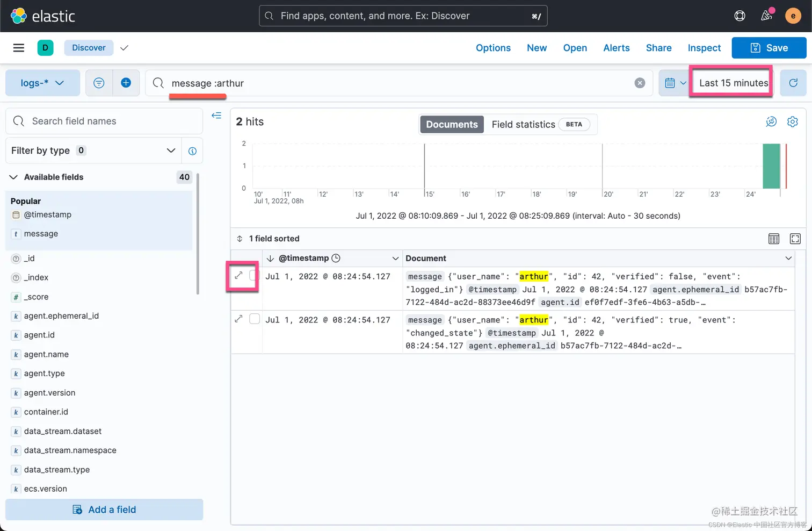Screen dimensions: 812x531
Task: Open the Share menu
Action: tap(658, 48)
